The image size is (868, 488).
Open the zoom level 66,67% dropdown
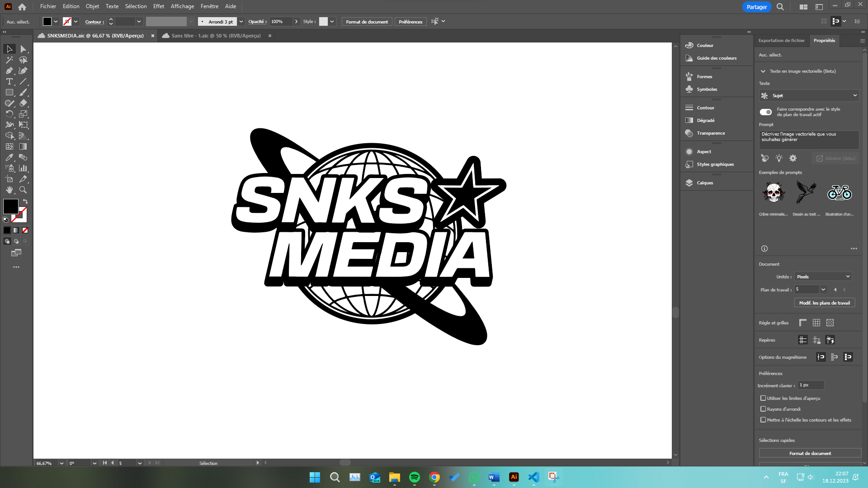click(61, 463)
